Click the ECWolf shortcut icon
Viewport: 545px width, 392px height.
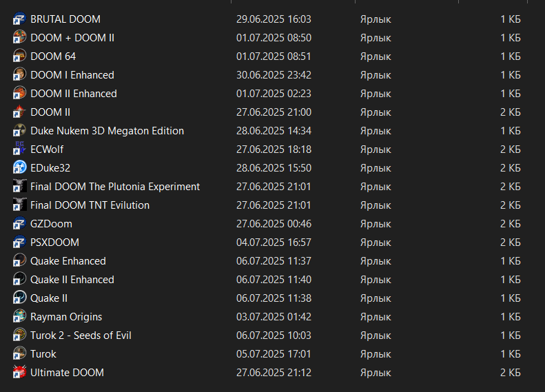19,149
